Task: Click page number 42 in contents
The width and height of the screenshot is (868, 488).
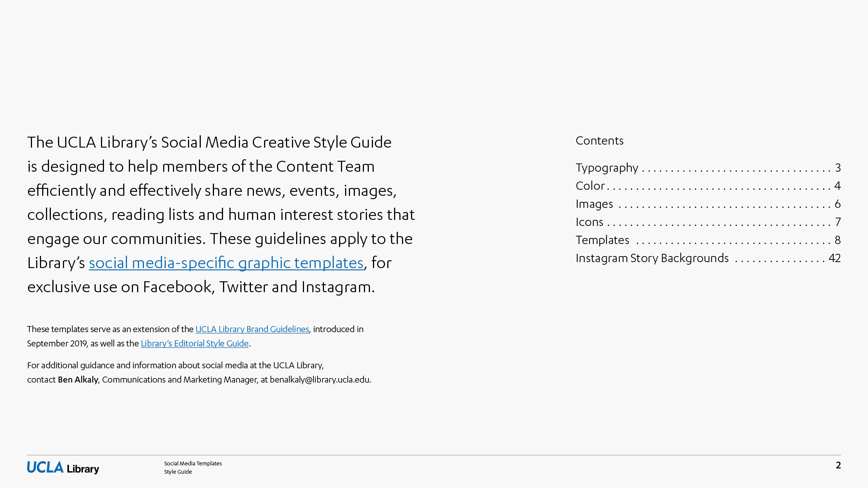Action: coord(834,258)
